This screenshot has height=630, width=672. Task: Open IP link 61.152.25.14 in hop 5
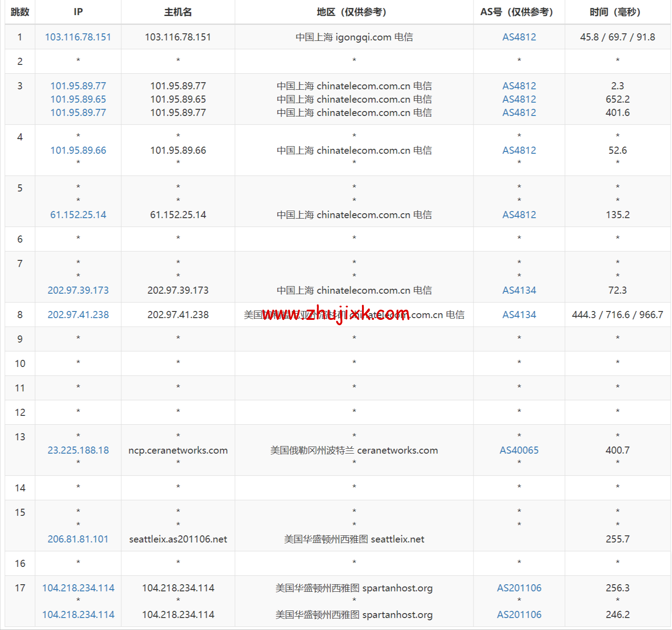pyautogui.click(x=78, y=215)
